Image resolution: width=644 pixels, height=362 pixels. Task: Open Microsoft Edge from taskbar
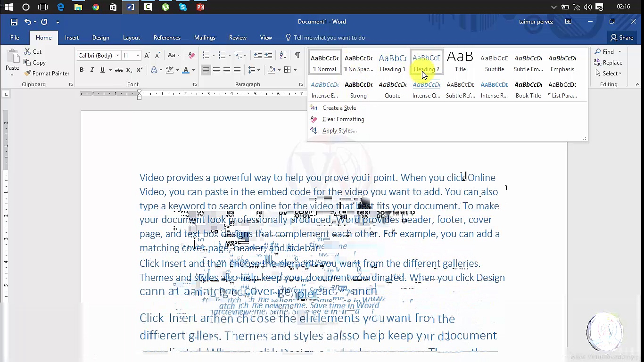click(61, 7)
